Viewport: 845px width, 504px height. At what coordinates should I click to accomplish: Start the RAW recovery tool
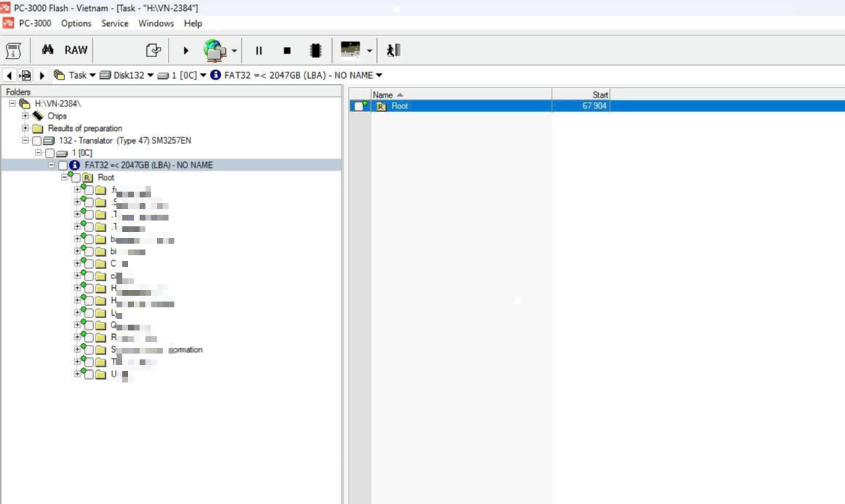[x=76, y=50]
